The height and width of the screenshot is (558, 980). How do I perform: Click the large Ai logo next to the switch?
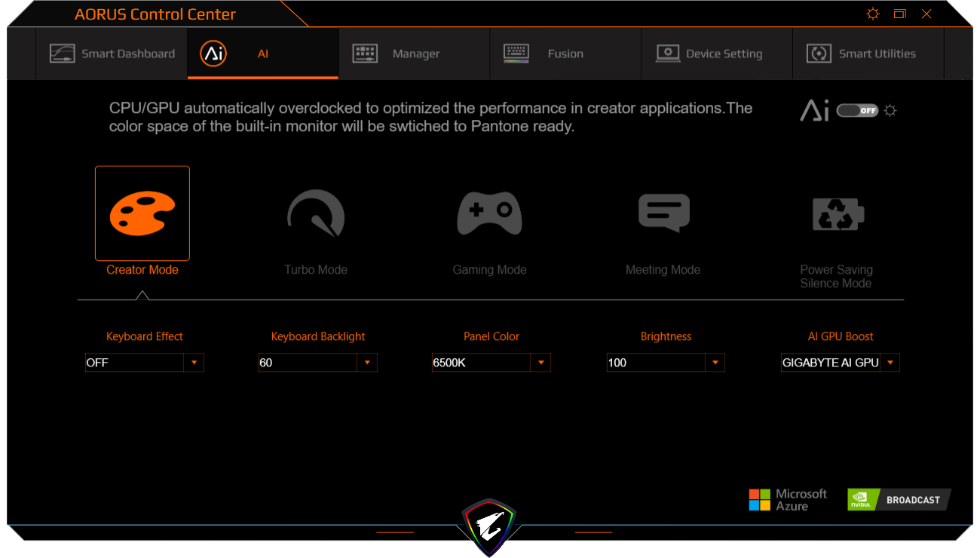pyautogui.click(x=814, y=111)
